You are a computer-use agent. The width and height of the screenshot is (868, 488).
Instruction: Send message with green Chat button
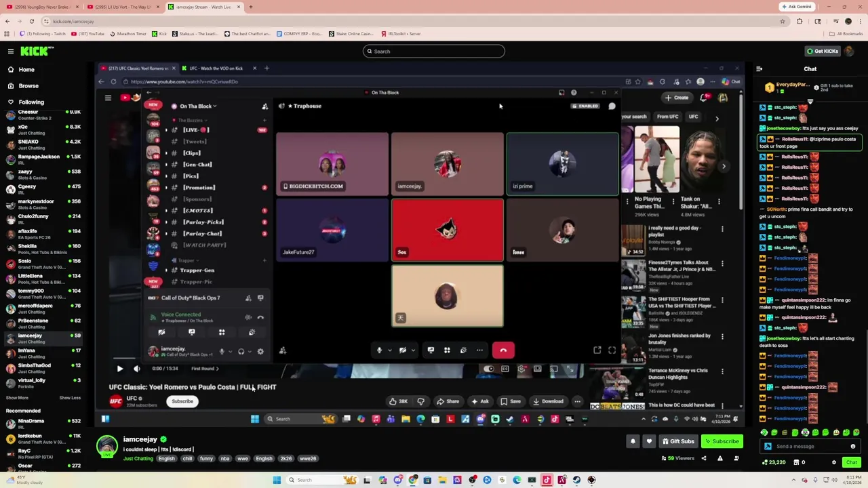(x=852, y=462)
